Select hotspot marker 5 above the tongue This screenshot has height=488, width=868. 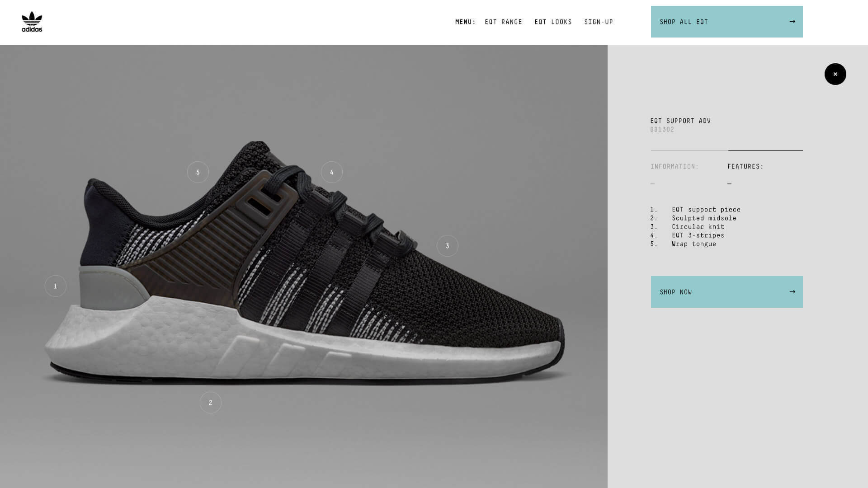click(198, 172)
